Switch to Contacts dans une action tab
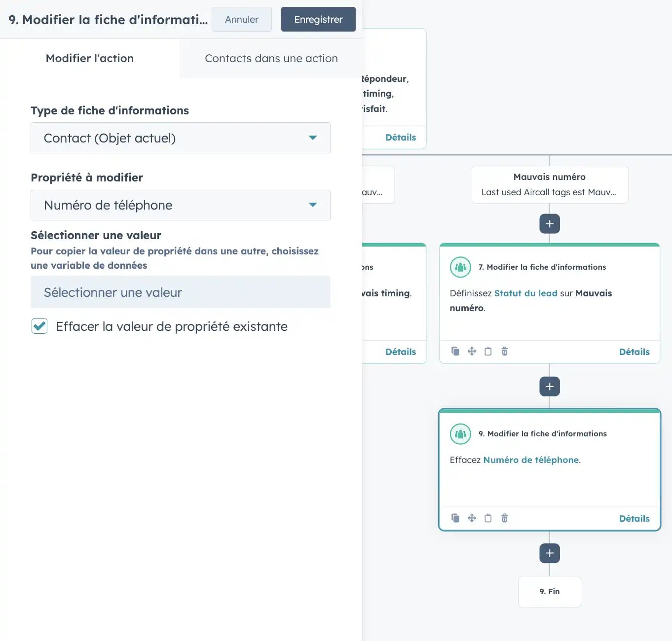Screen dimensions: 672x641 [271, 58]
